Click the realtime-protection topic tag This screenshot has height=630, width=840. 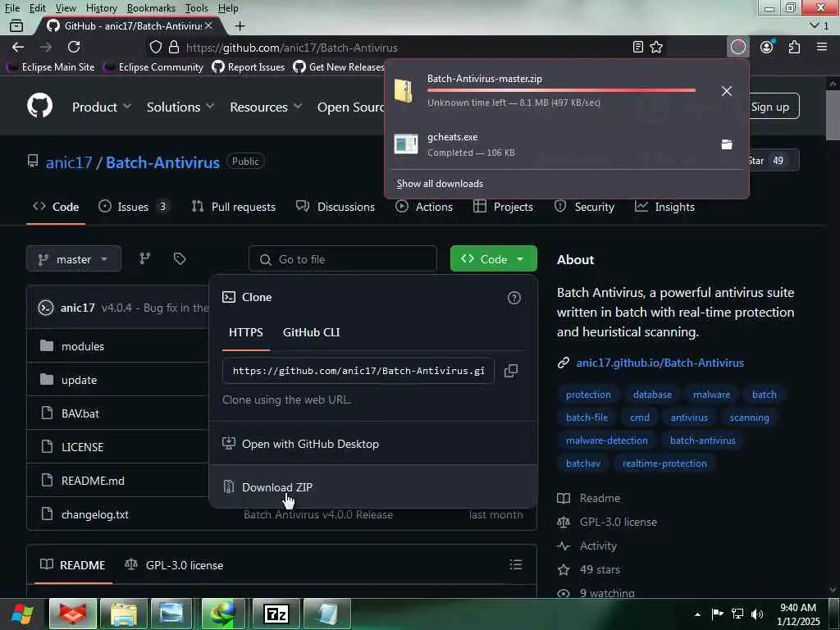pos(664,463)
